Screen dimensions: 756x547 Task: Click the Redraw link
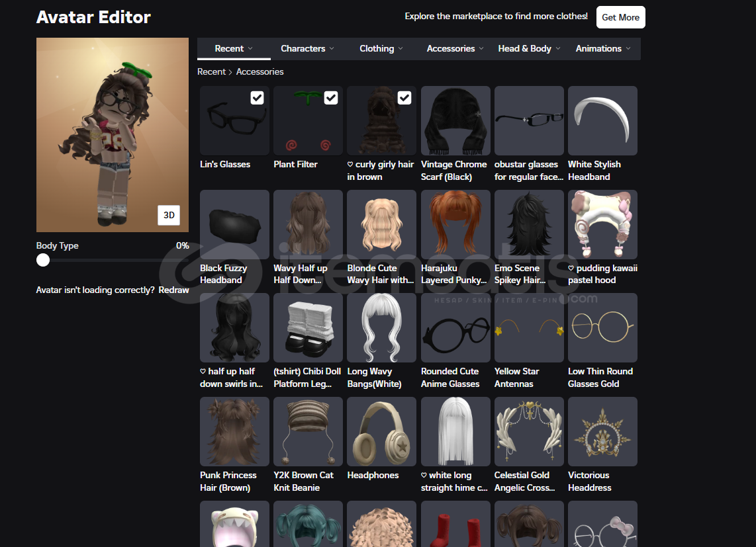coord(173,290)
